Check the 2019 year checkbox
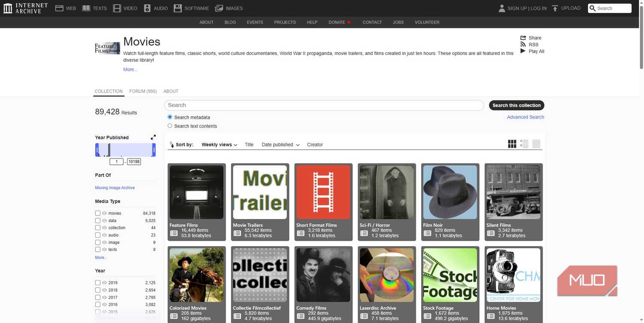 [98, 283]
